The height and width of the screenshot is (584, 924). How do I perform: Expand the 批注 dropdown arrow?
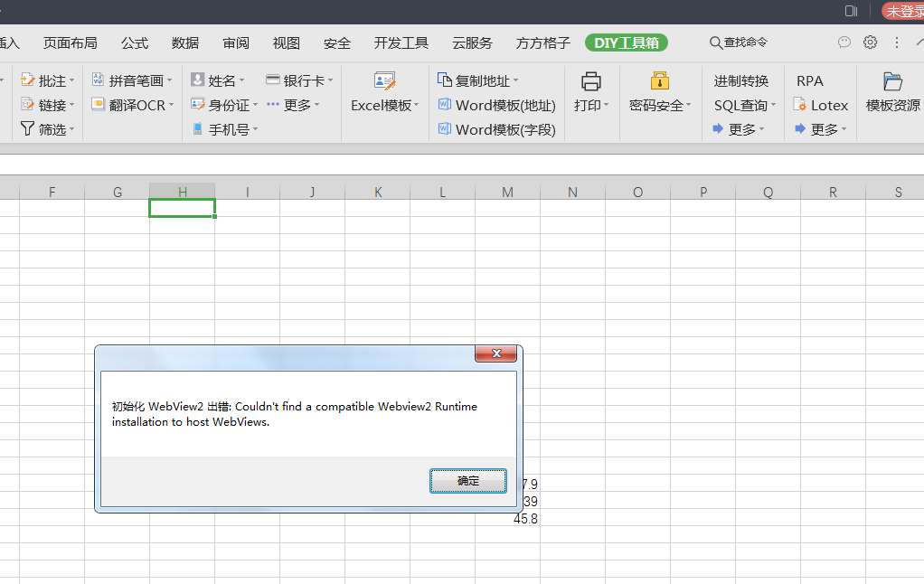(x=72, y=80)
